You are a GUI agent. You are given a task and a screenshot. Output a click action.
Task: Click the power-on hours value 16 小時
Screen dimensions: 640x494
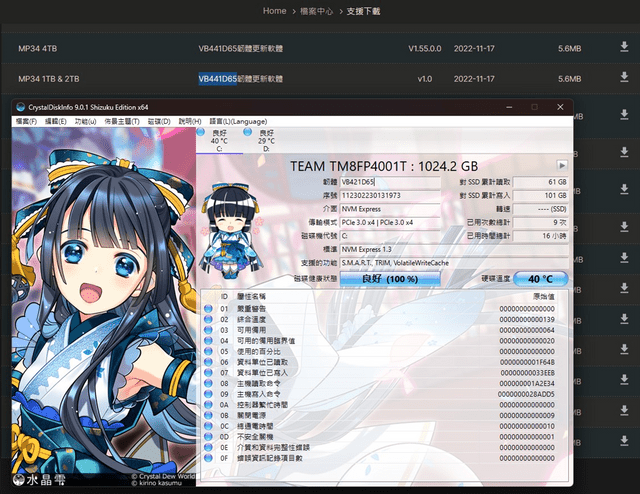tap(540, 236)
